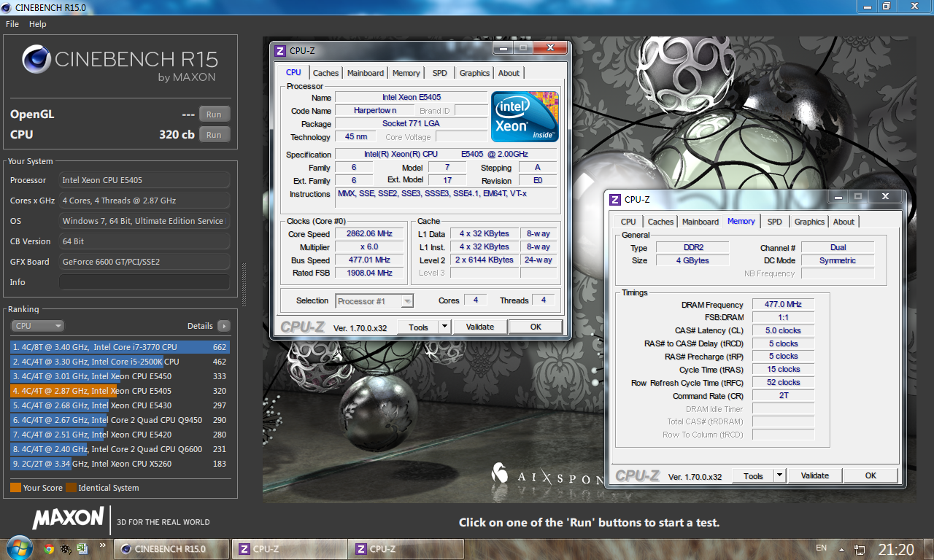
Task: Open SPD tab in Memory CPU-Z window
Action: pyautogui.click(x=775, y=222)
